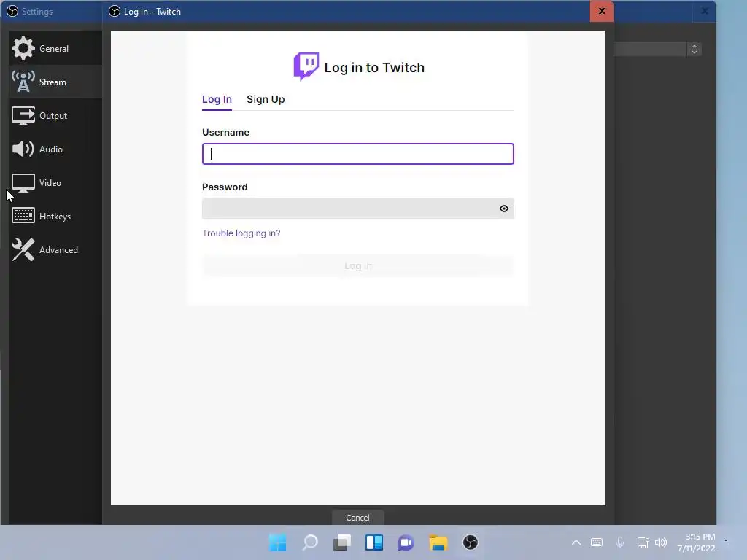Open General settings with gear icon

pos(23,48)
